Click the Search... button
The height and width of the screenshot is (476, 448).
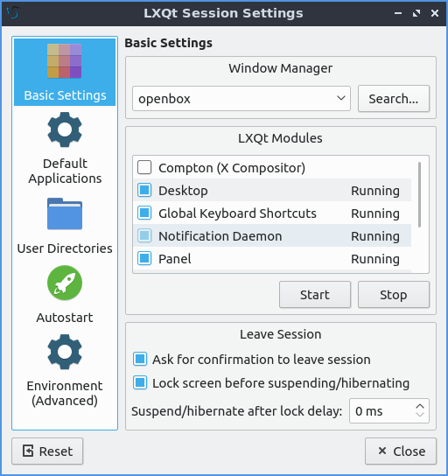click(x=394, y=99)
